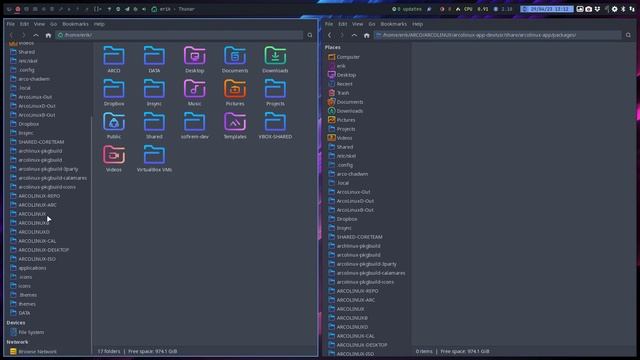The image size is (640, 360).
Task: Go to home folder in the left Thunar window
Action: 48,36
